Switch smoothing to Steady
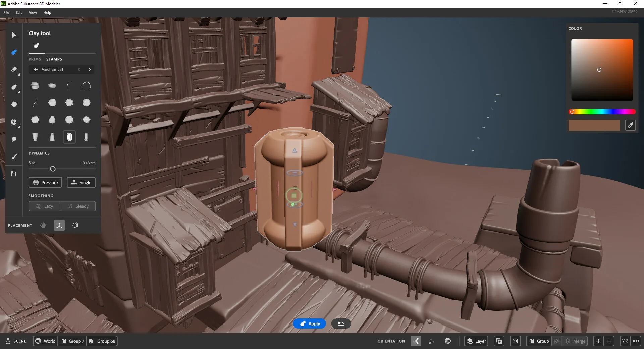The width and height of the screenshot is (644, 349). (78, 206)
